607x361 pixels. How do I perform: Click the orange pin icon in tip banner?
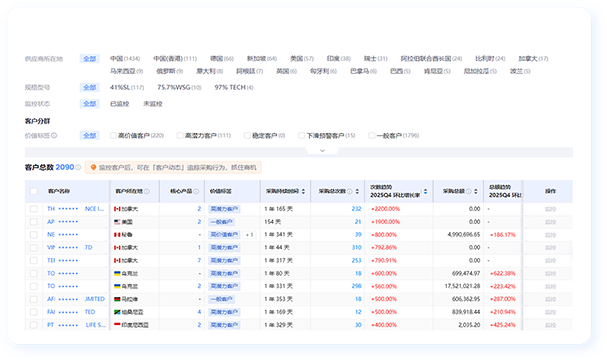(93, 168)
